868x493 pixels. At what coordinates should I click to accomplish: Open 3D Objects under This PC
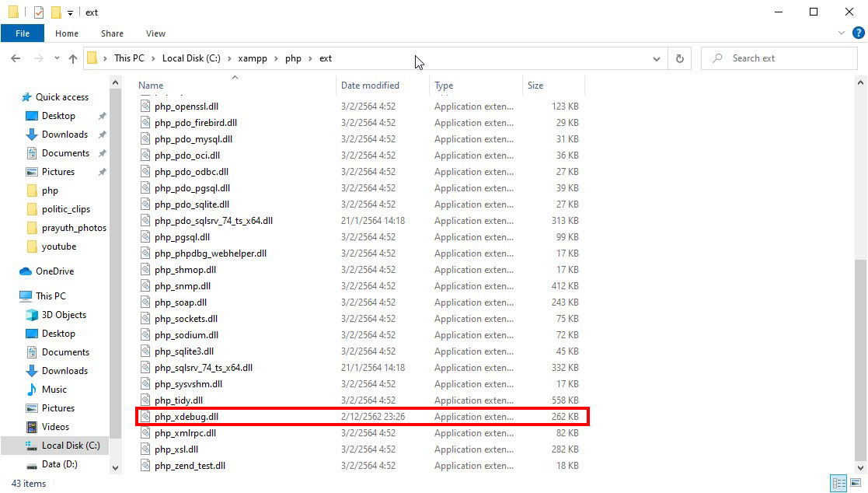64,315
